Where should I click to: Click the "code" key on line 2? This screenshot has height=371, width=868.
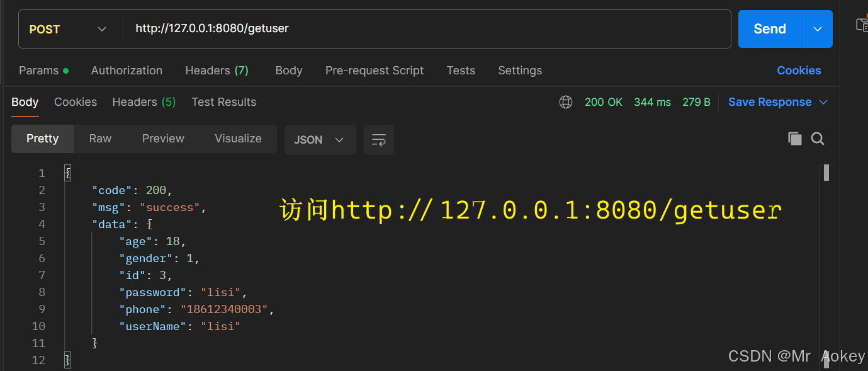[112, 190]
